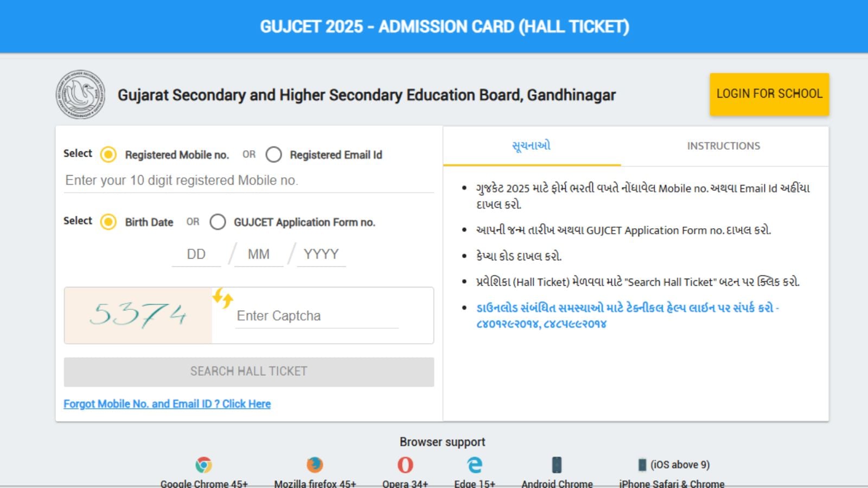Click the Enter Captcha input field
This screenshot has width=868, height=488.
pos(317,316)
